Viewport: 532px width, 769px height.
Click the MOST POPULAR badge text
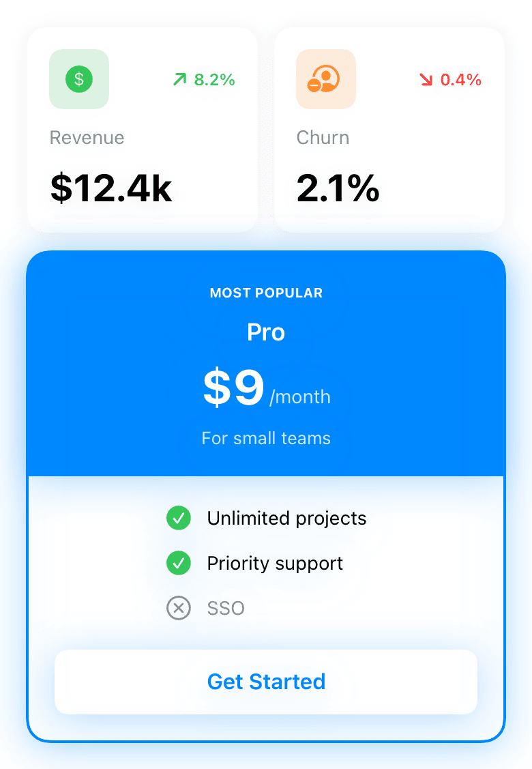[x=266, y=293]
